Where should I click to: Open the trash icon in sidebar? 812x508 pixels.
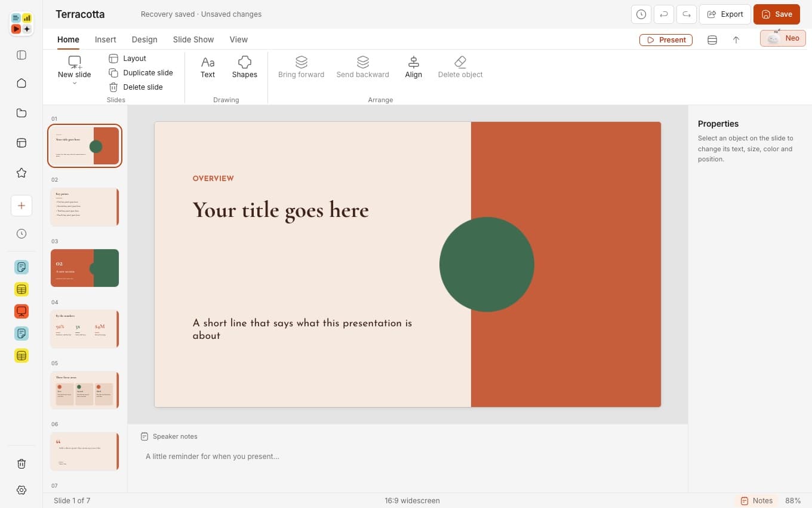point(21,464)
